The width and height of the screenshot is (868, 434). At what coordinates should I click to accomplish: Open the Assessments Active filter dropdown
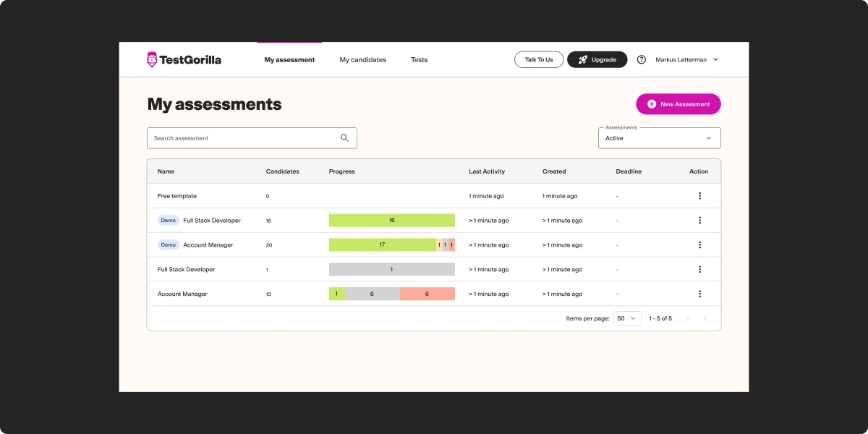(x=659, y=138)
